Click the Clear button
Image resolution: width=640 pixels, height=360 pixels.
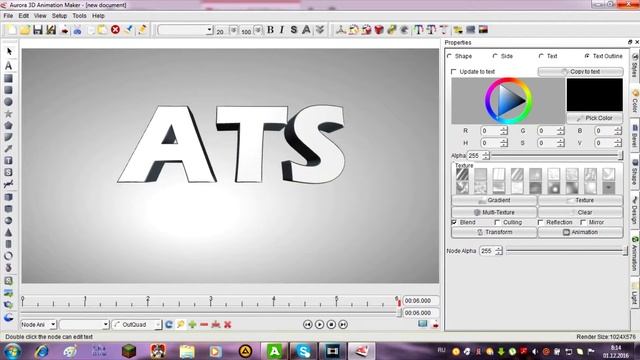(580, 212)
